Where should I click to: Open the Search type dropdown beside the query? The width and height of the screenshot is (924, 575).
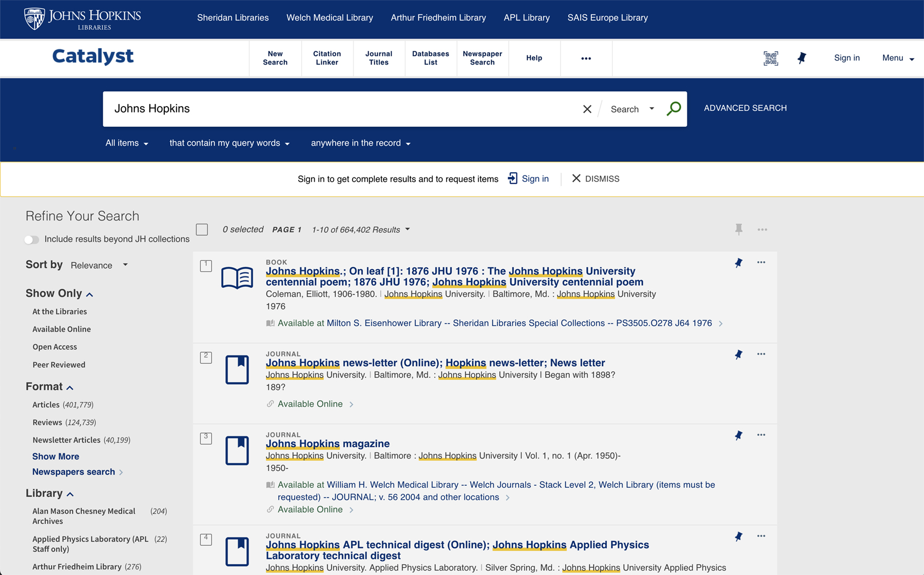[x=632, y=109]
